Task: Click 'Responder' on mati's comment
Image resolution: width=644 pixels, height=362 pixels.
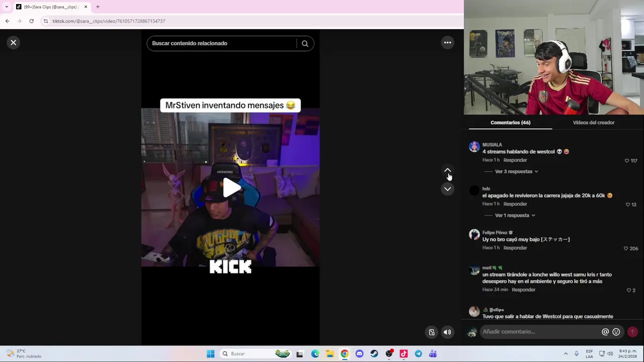Action: [523, 290]
